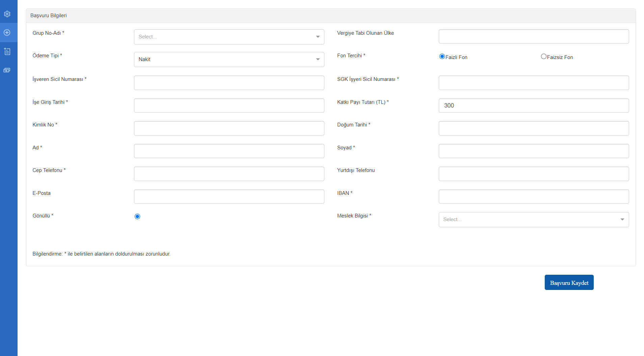This screenshot has height=356, width=644.
Task: Open the money/payments sidebar icon
Action: (7, 70)
